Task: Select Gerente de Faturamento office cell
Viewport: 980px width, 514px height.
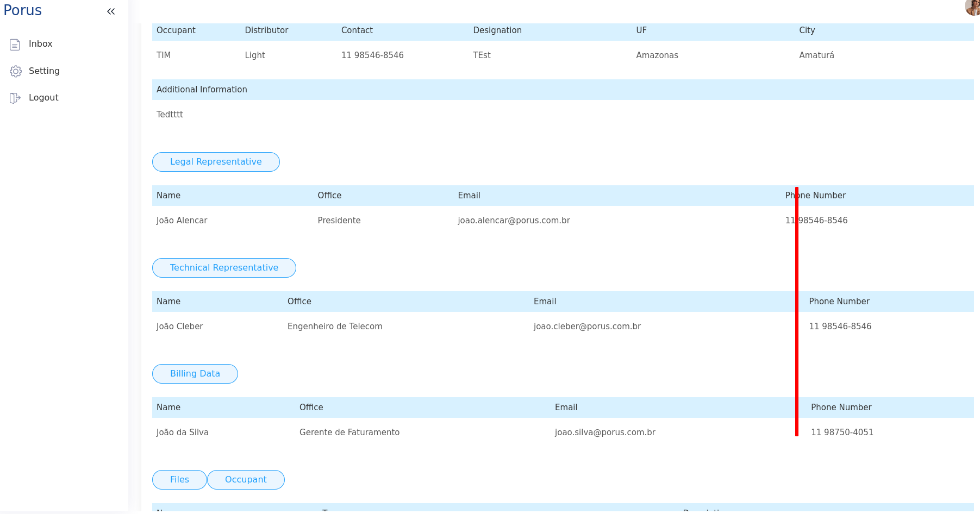Action: [349, 432]
